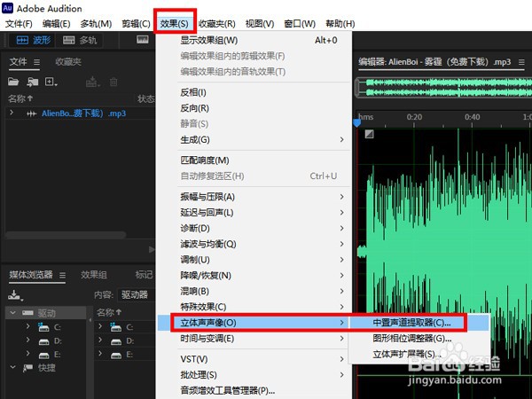Expand the E: drive in left tree
This screenshot has width=532, height=399.
(27, 354)
